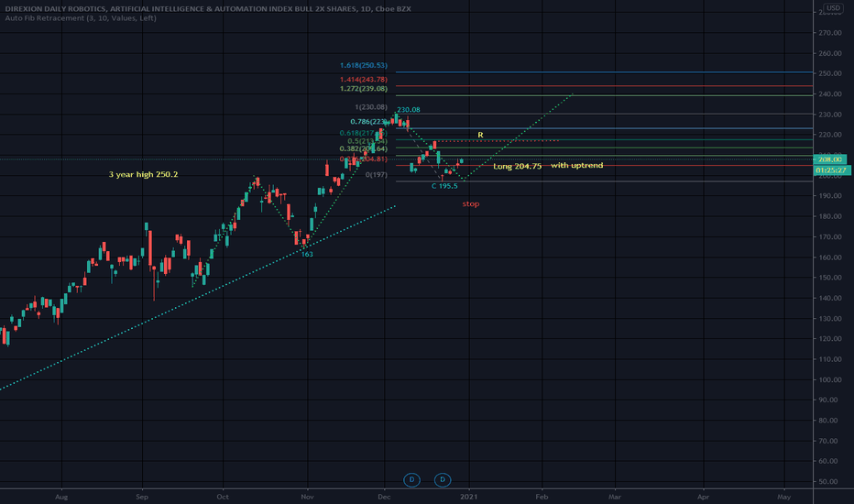Click the 250.00 price axis label

829,73
